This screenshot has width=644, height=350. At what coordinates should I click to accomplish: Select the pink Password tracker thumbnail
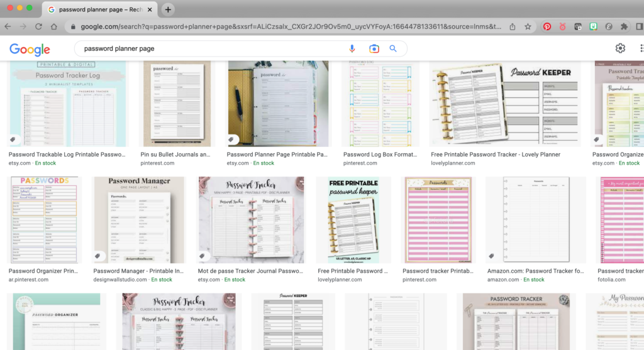[x=438, y=220]
